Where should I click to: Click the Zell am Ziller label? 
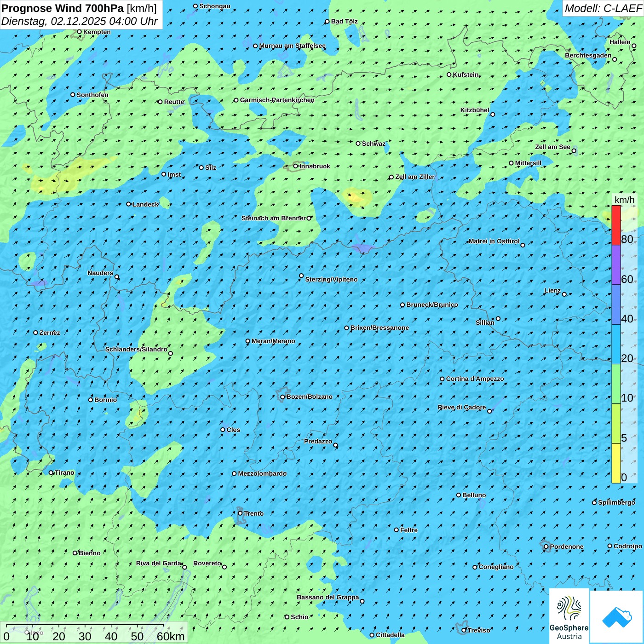415,177
